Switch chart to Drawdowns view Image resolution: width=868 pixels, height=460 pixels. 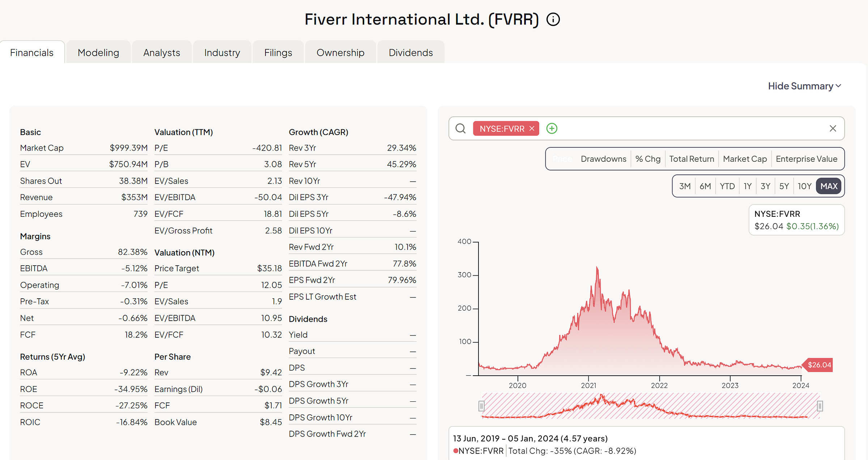point(603,159)
